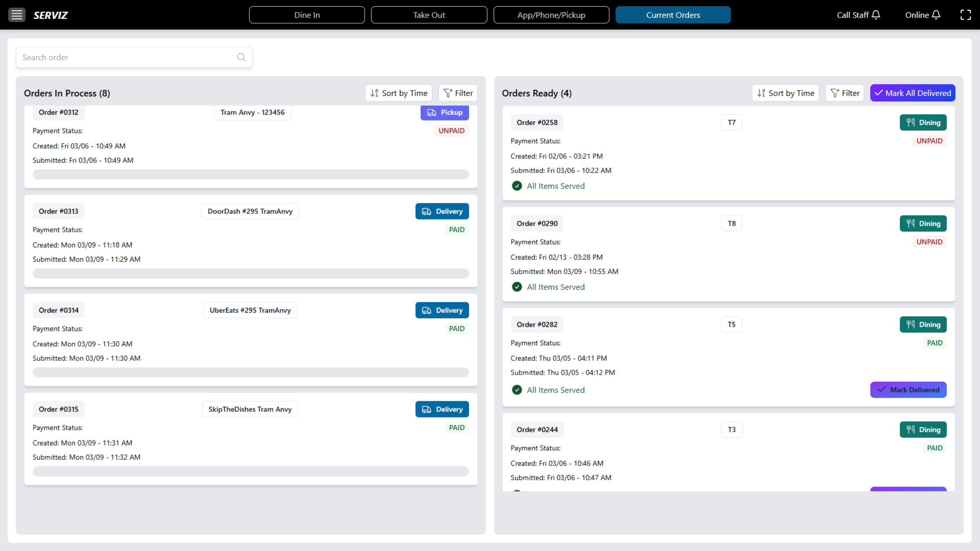Open Sort by Time for Orders Ready
This screenshot has width=980, height=551.
(x=785, y=93)
